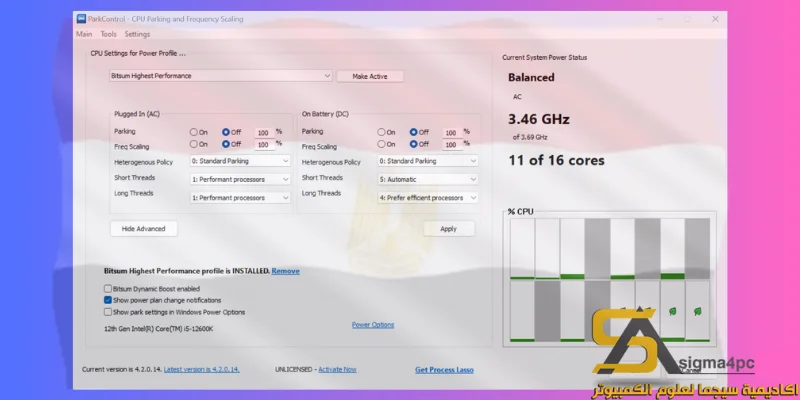This screenshot has height=400, width=800.
Task: Click the Current System Power Status heading
Action: [x=544, y=58]
